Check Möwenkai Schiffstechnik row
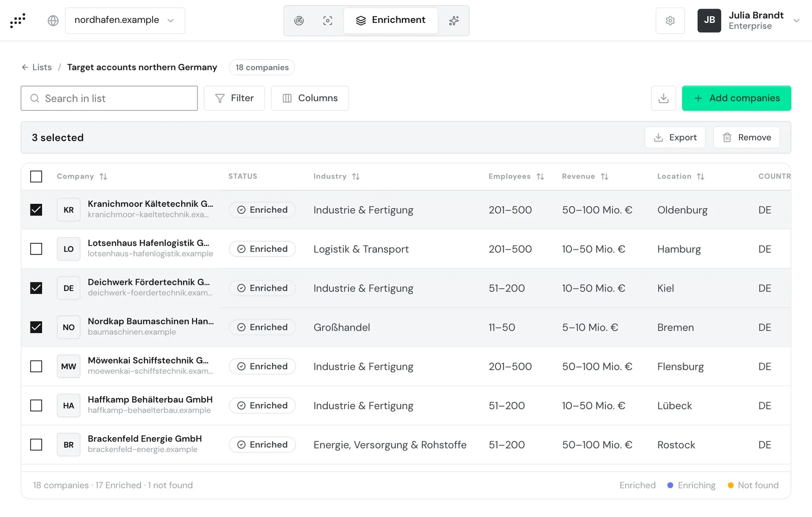This screenshot has height=517, width=812. (x=36, y=366)
